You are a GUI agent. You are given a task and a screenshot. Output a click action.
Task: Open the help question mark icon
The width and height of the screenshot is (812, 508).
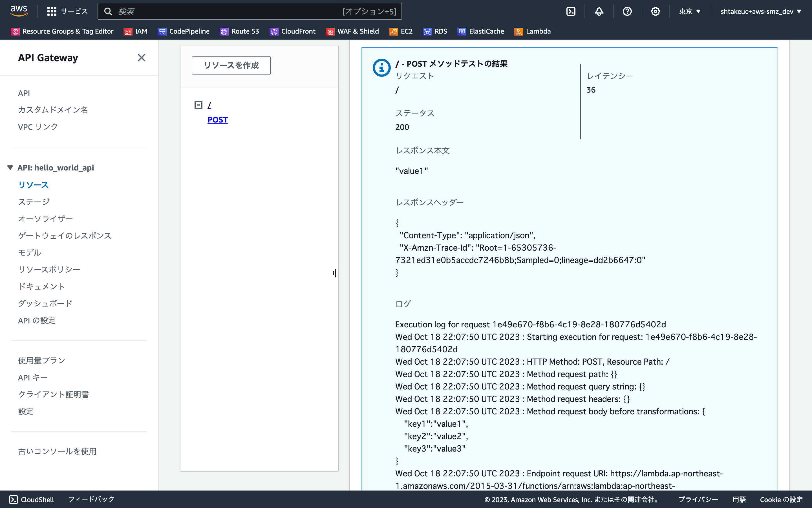627,11
